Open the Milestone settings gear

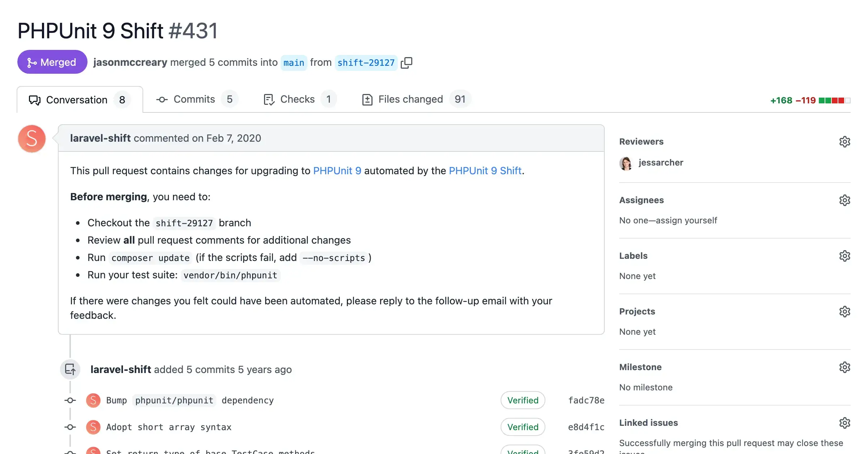tap(844, 367)
